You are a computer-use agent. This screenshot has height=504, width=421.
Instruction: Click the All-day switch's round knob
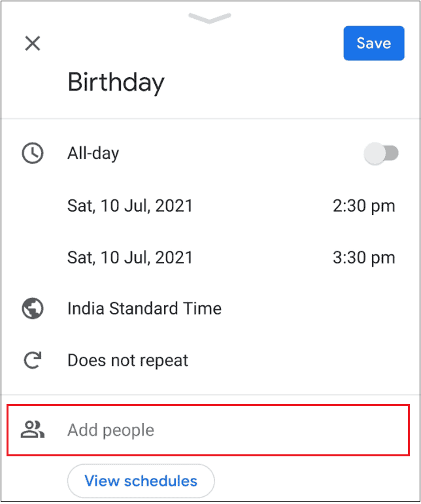[375, 154]
